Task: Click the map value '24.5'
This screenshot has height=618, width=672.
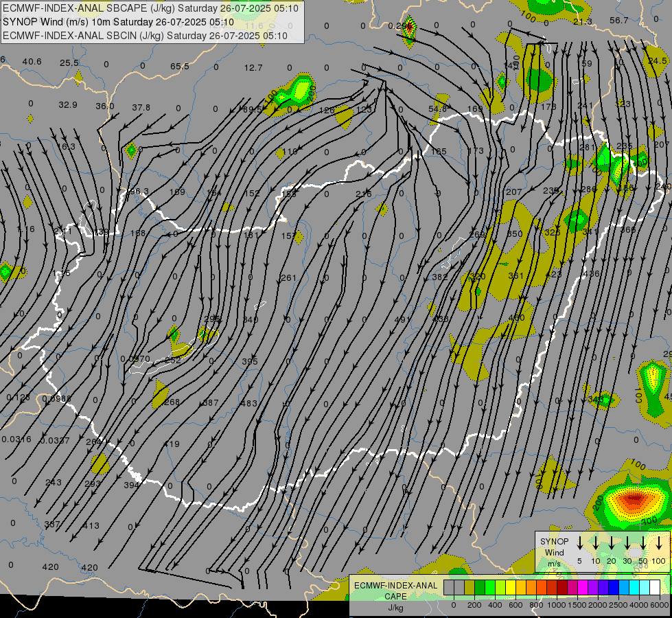Action: [x=657, y=61]
